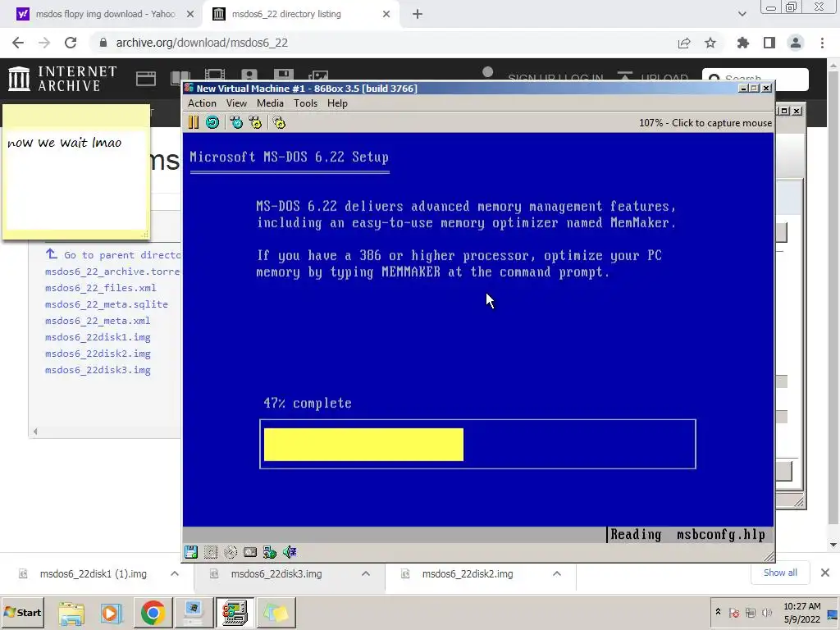This screenshot has height=630, width=840.
Task: Click the sound speaker icon in 86Box status bar
Action: click(290, 552)
